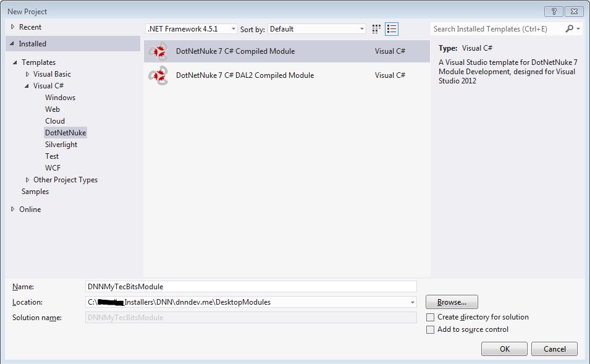The height and width of the screenshot is (364, 590).
Task: Enable Create directory for solution
Action: tap(430, 317)
